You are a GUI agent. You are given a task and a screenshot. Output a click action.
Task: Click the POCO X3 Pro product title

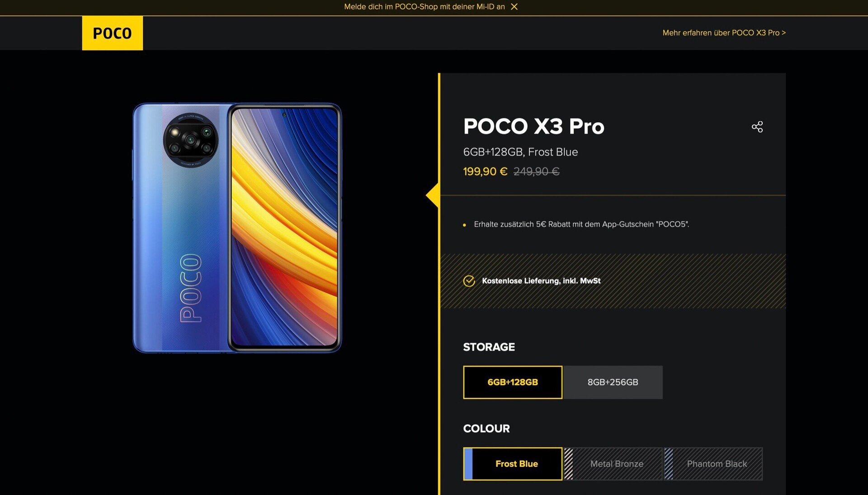pyautogui.click(x=533, y=126)
